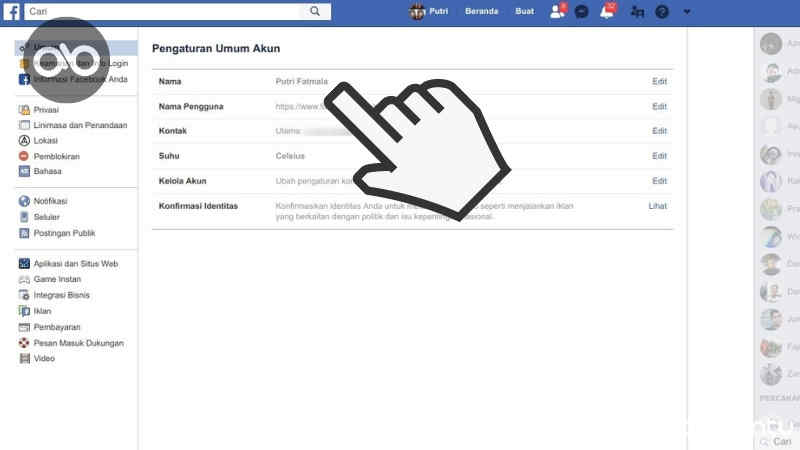
Task: Click the search magnifier icon
Action: click(315, 11)
